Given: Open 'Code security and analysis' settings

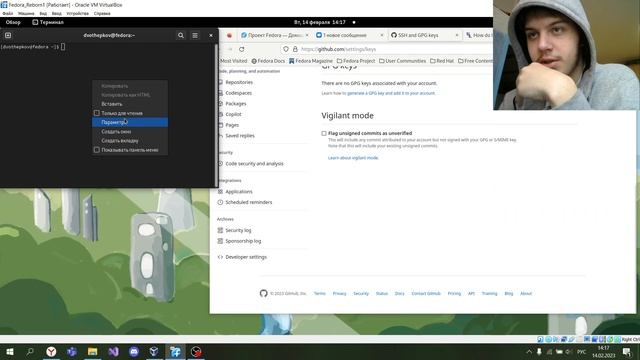Looking at the screenshot, I should tap(254, 164).
